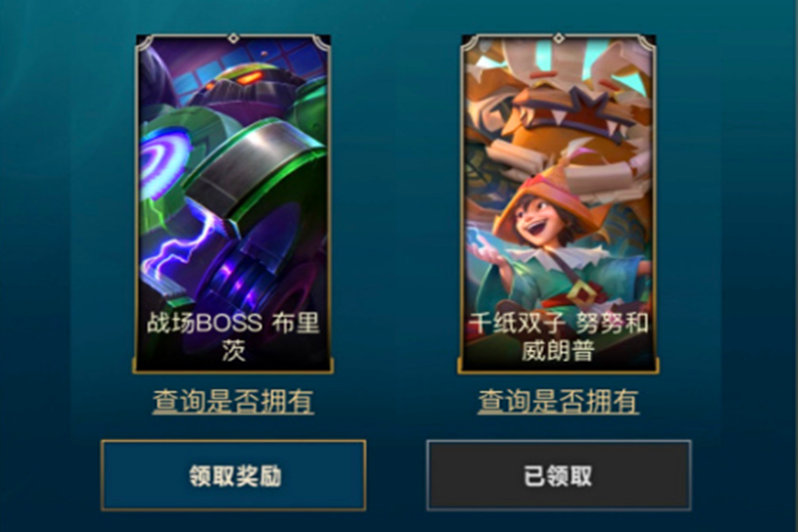Image resolution: width=798 pixels, height=532 pixels.
Task: Claim the reward with 领取奖励 button
Action: (233, 475)
